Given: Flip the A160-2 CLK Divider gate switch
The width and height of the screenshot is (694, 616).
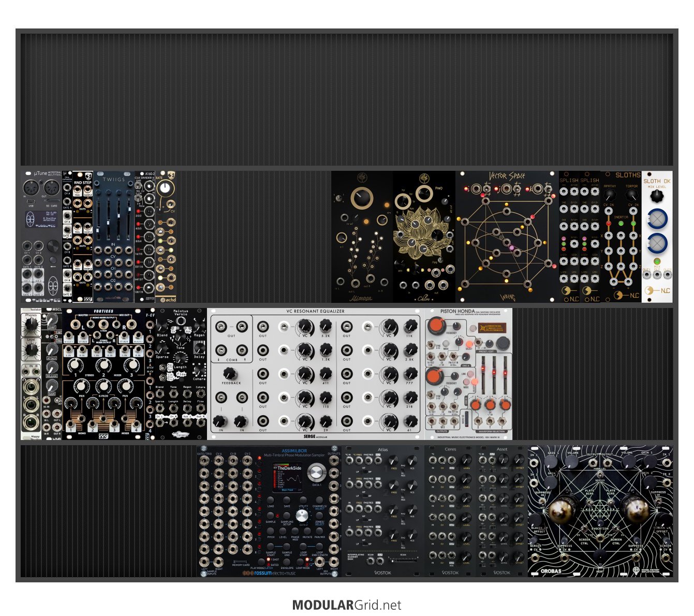Looking at the screenshot, I should 137,185.
